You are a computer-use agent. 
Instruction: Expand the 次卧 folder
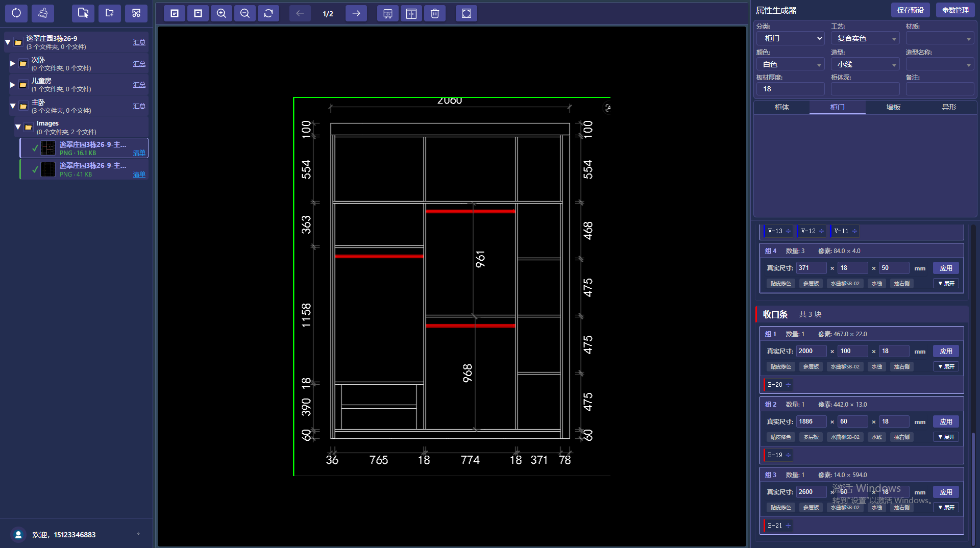pos(12,63)
